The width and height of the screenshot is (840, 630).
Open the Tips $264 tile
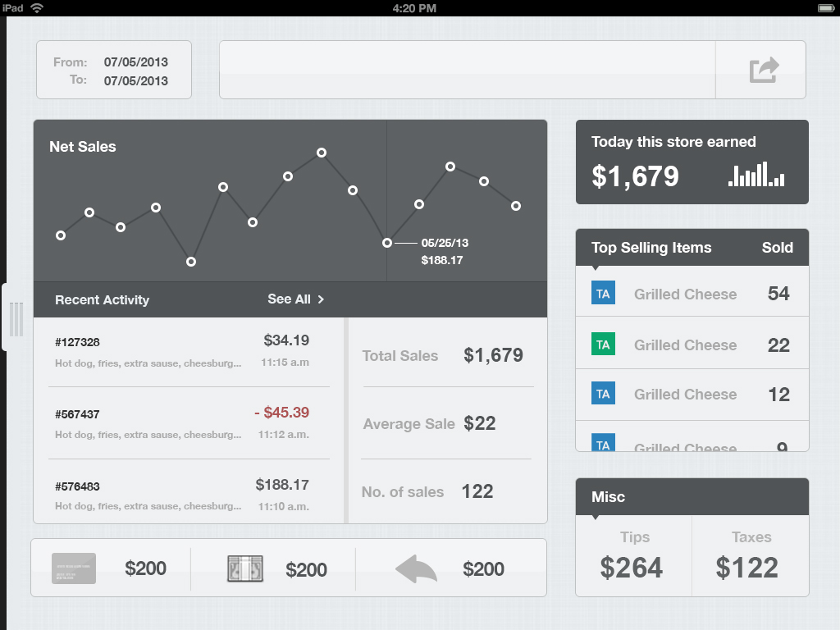tap(634, 555)
